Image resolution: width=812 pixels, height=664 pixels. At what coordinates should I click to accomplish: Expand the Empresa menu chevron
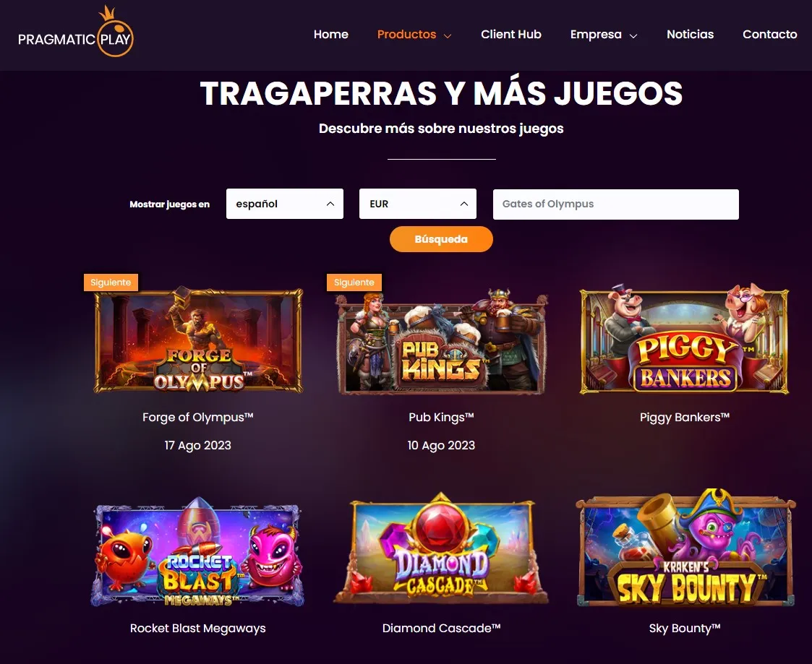click(x=633, y=35)
